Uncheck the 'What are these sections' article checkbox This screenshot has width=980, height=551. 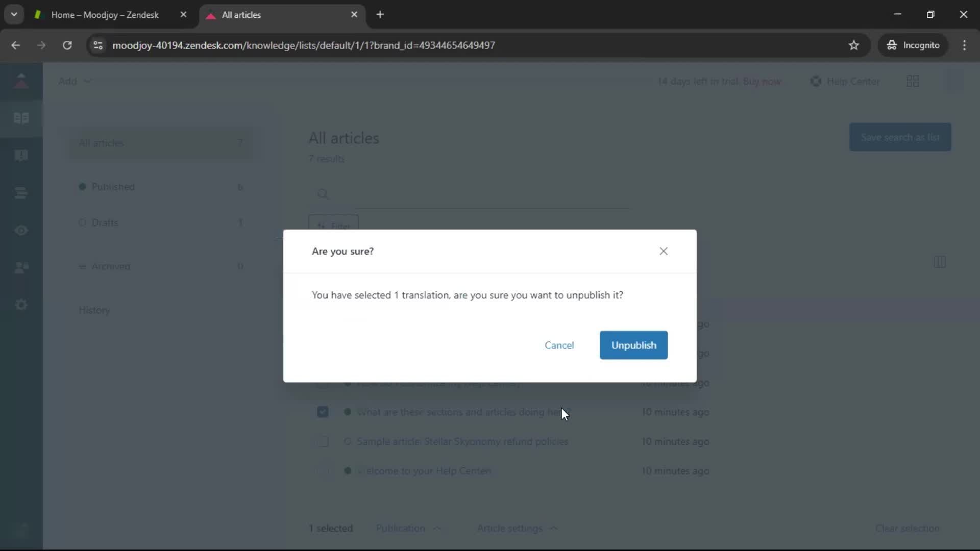coord(323,412)
